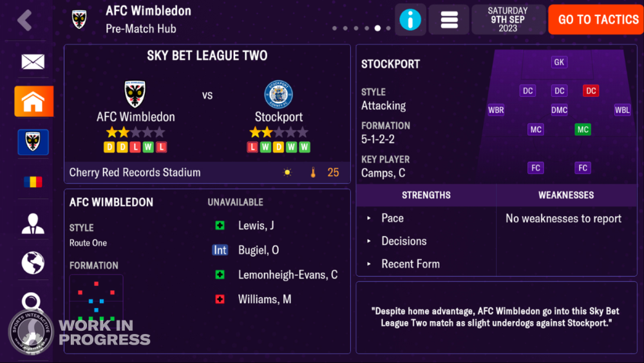
Task: Click the red DC position marker
Action: (x=591, y=91)
